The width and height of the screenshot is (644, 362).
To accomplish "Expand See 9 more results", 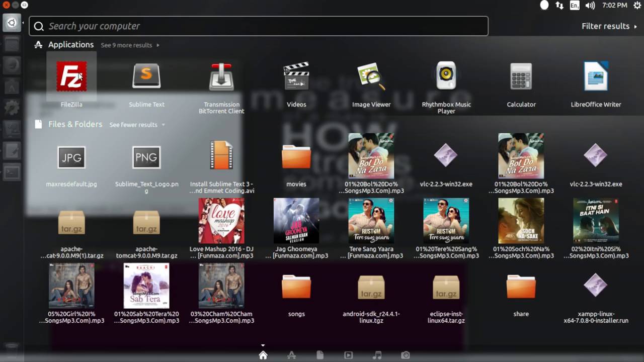I will point(130,45).
